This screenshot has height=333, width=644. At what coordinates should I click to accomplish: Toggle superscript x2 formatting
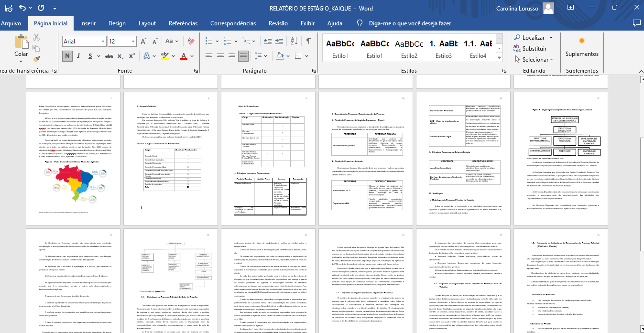pyautogui.click(x=133, y=56)
